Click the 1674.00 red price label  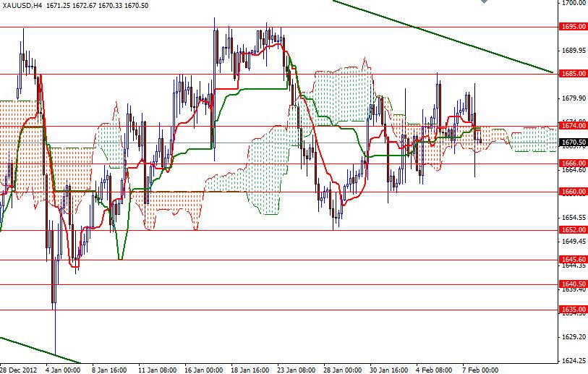(x=571, y=126)
